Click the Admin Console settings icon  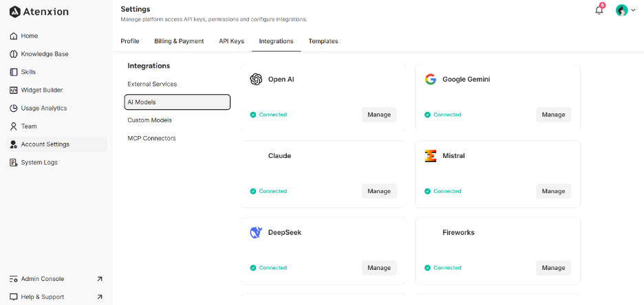pyautogui.click(x=14, y=279)
